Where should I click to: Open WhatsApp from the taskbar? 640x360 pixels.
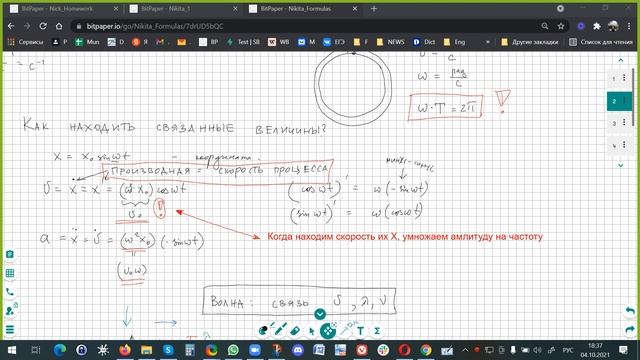point(233,350)
